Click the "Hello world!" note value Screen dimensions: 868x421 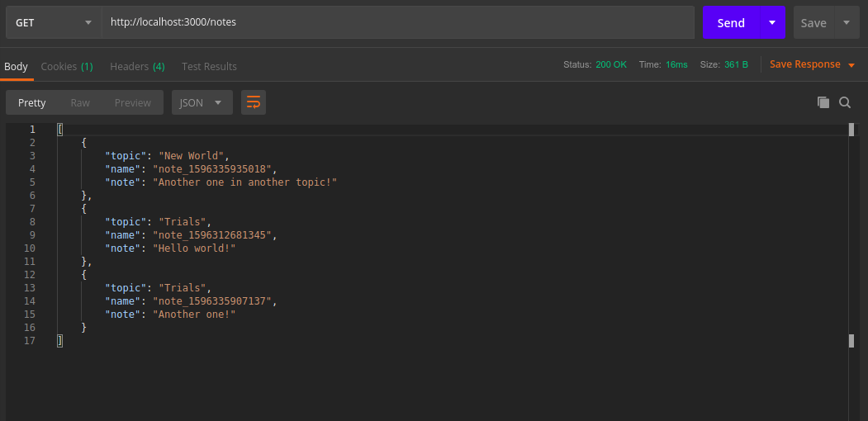(194, 248)
